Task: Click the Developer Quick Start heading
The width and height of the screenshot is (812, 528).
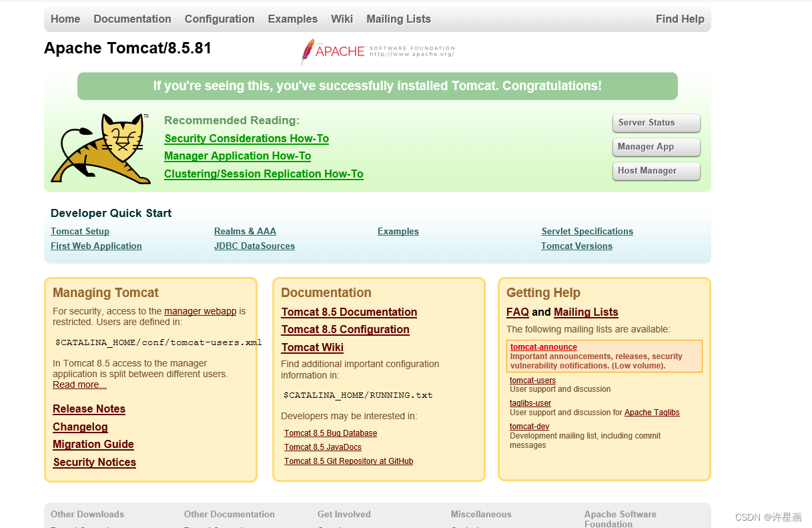Action: [111, 214]
